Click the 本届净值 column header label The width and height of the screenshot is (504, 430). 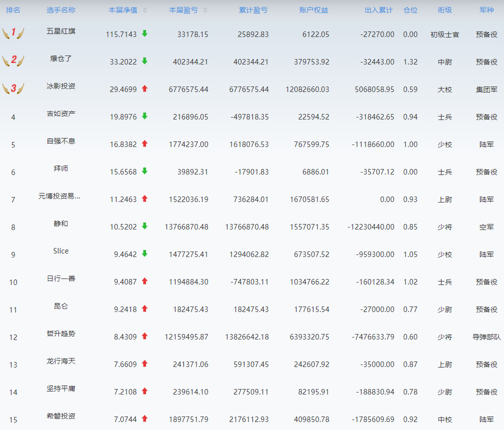[x=123, y=10]
